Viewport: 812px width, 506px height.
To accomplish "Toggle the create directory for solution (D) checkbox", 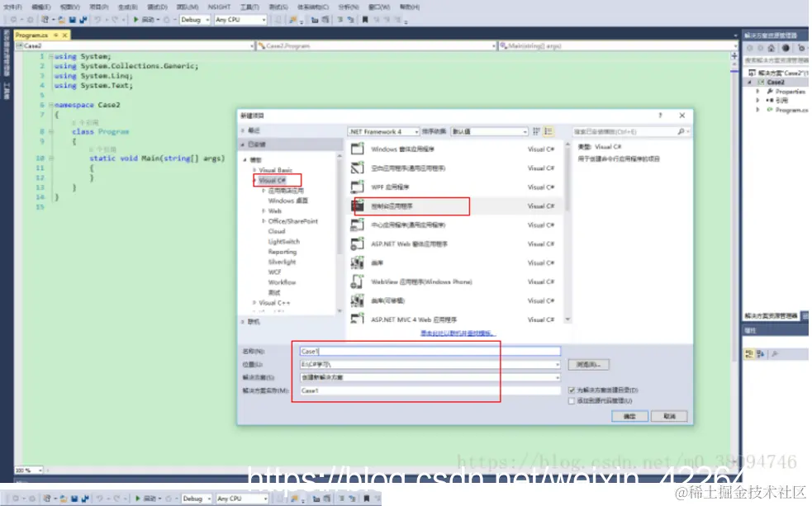I will pyautogui.click(x=572, y=390).
